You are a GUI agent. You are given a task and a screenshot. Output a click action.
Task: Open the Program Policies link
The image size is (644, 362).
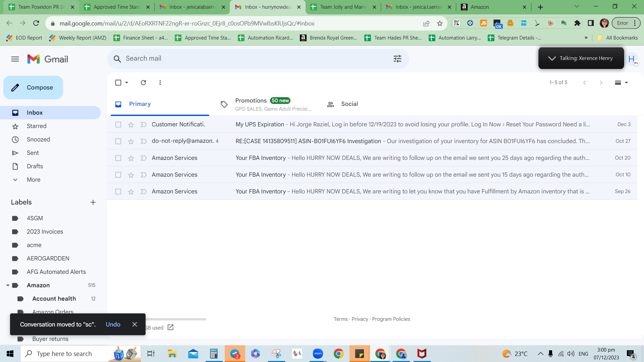click(x=391, y=319)
